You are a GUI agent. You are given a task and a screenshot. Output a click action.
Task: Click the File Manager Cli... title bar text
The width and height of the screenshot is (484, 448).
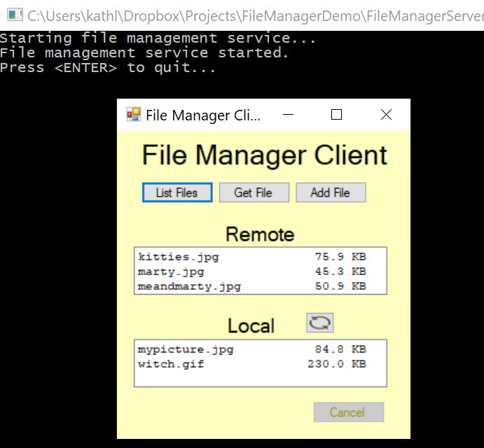[x=203, y=115]
